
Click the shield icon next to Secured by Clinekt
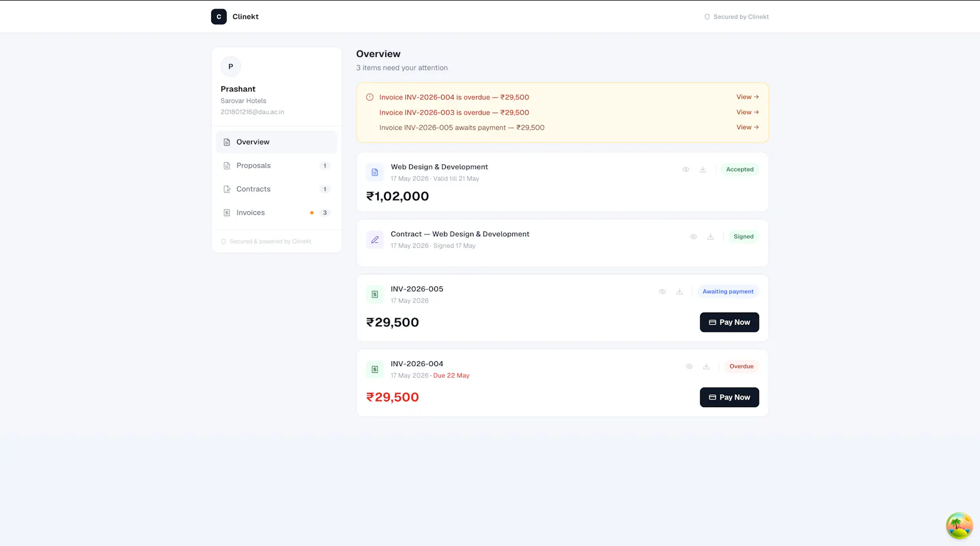pos(707,17)
